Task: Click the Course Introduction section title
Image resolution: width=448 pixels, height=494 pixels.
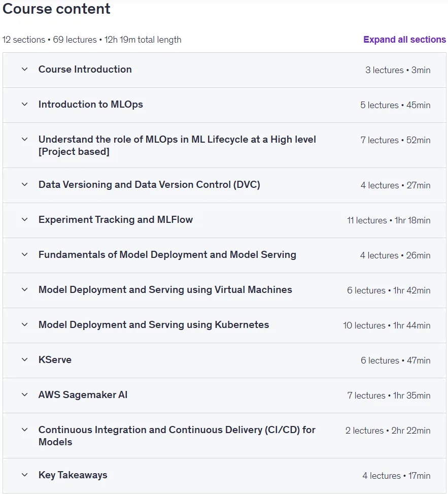Action: coord(85,70)
